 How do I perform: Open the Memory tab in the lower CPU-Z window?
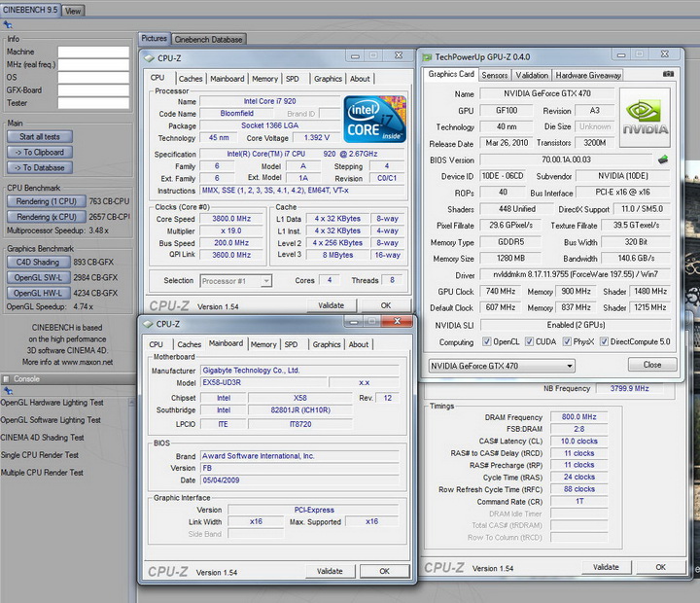263,344
